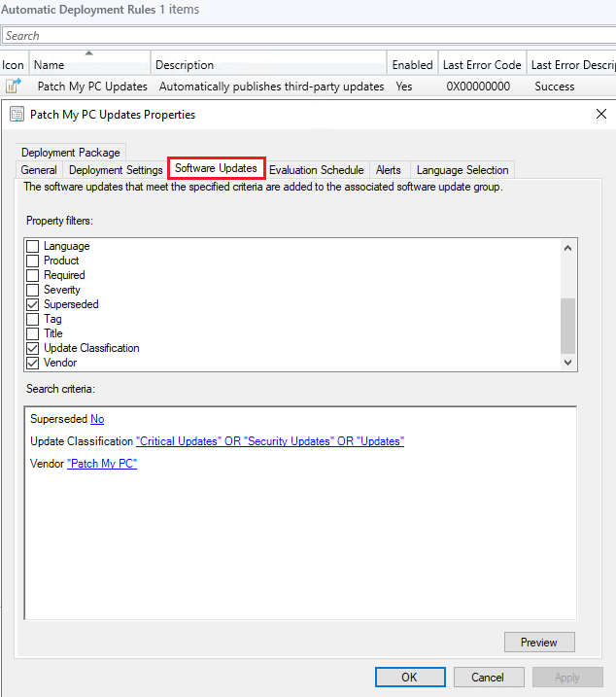Check the Required property filter
This screenshot has width=616, height=697.
point(32,275)
